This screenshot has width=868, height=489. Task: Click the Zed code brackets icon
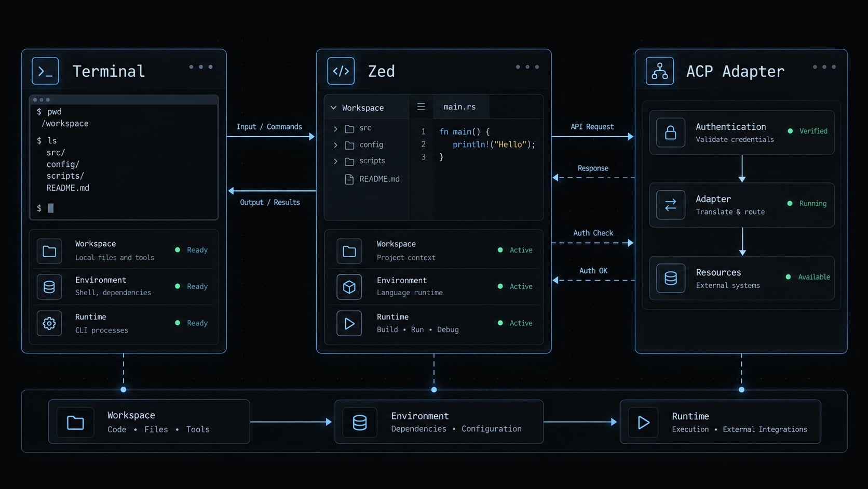pyautogui.click(x=341, y=71)
